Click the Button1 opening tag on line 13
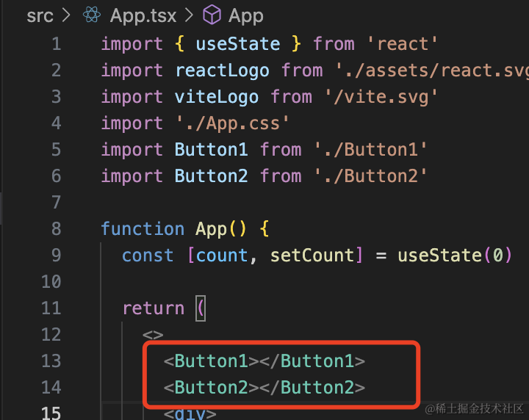This screenshot has height=420, width=529. pyautogui.click(x=211, y=361)
